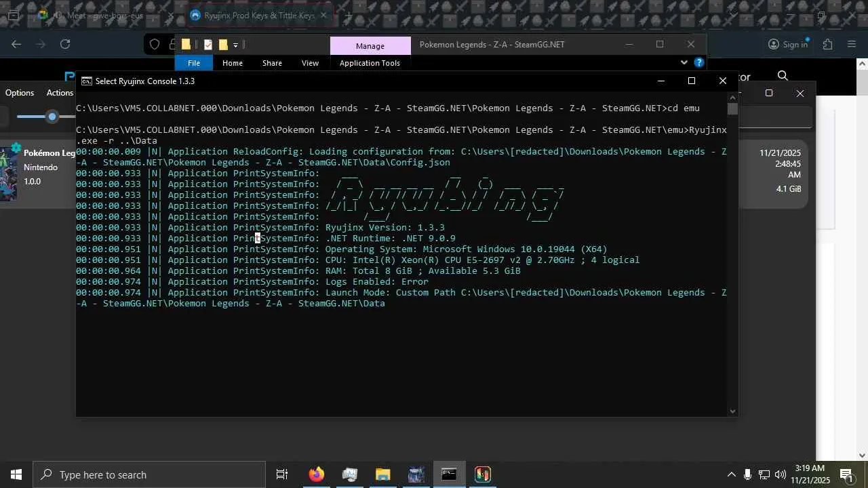Screen dimensions: 868x488
Task: Close the Ryujinx Prod Keys browser tab
Action: tap(323, 15)
